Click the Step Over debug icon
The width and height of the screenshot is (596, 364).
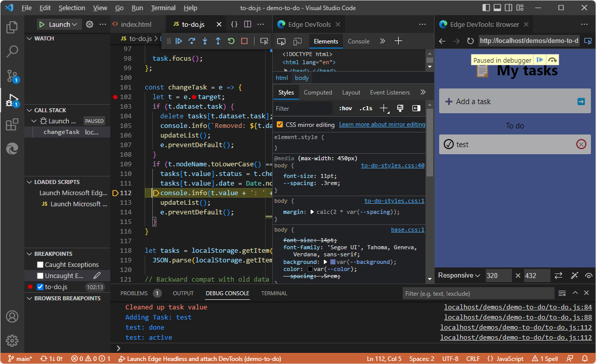pyautogui.click(x=192, y=41)
